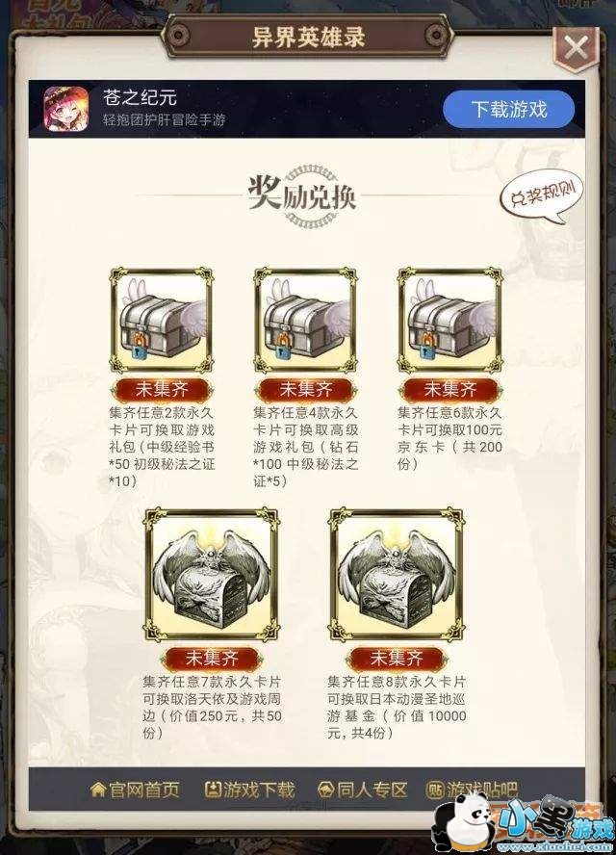
Task: Switch to the 同人专区 section
Action: click(x=363, y=790)
